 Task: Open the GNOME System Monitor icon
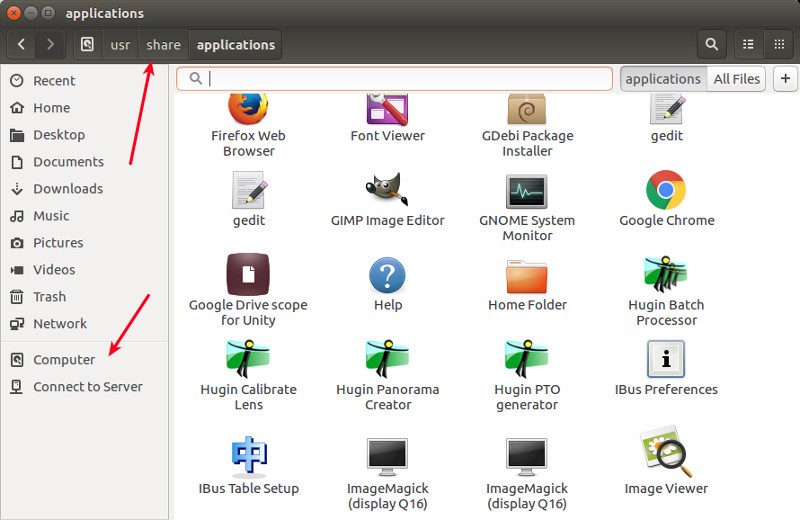click(x=527, y=191)
